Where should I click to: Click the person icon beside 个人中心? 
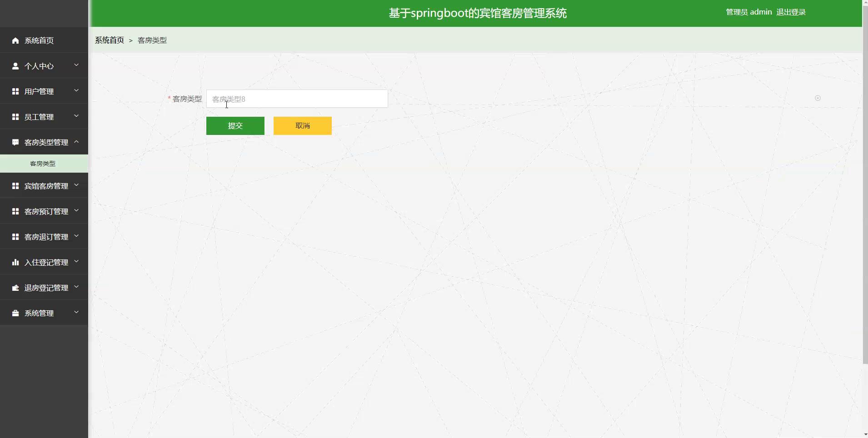pos(15,66)
